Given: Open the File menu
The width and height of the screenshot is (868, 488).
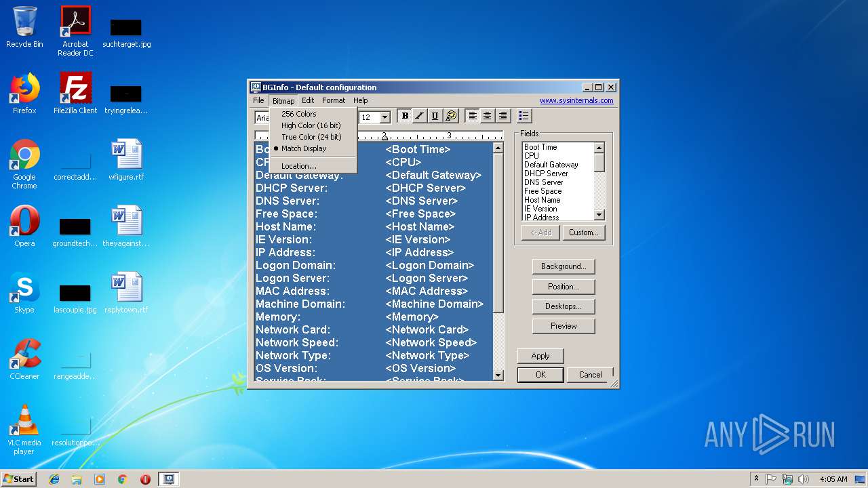Looking at the screenshot, I should 258,100.
